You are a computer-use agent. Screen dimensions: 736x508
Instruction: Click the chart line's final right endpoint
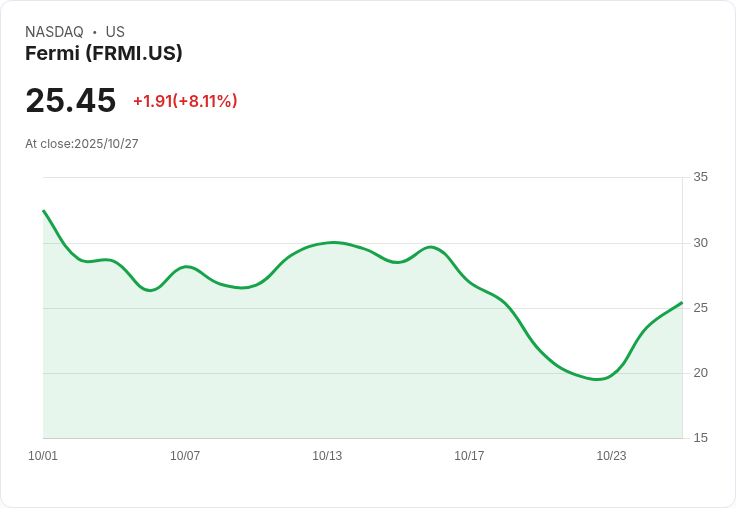pos(682,302)
